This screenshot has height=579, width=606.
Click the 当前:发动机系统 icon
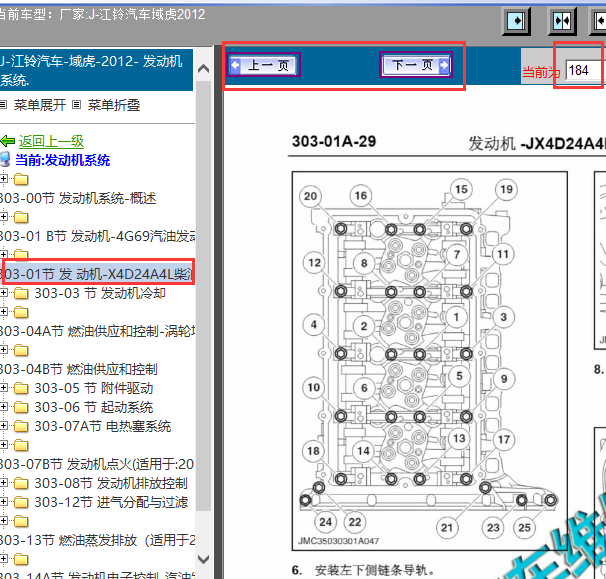[x=5, y=160]
